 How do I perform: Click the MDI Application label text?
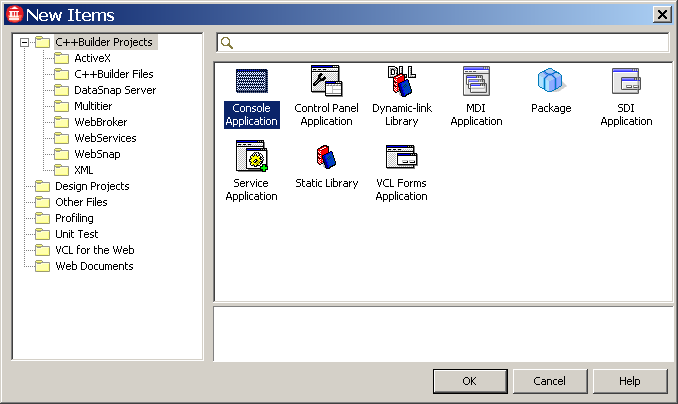[x=476, y=115]
